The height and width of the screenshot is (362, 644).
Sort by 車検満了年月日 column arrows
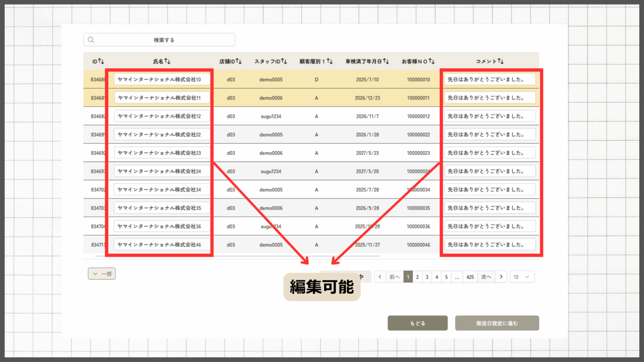click(386, 61)
